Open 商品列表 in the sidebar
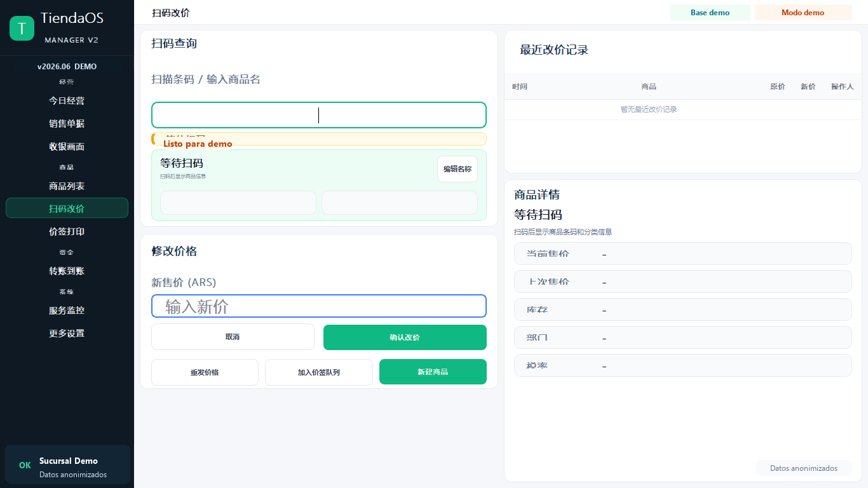 point(67,186)
